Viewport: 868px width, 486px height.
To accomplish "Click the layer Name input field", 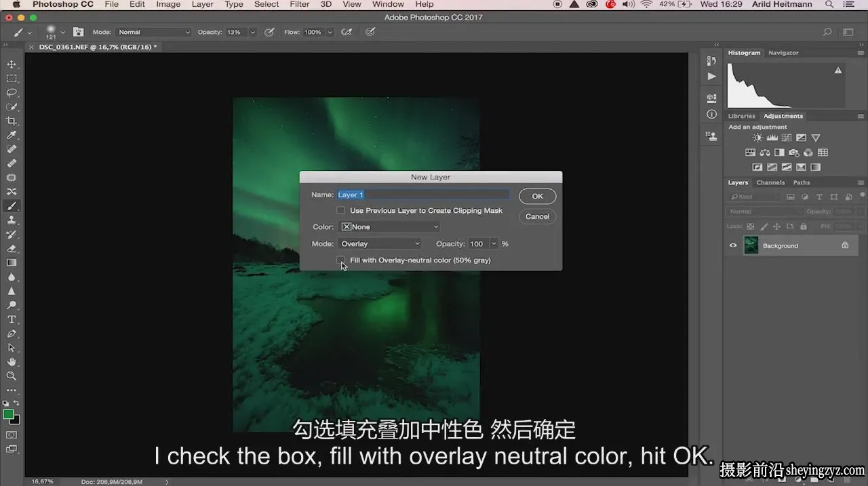I will pyautogui.click(x=423, y=195).
